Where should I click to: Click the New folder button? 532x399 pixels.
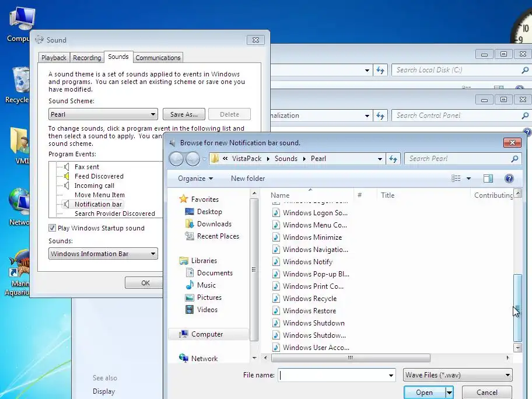[248, 178]
